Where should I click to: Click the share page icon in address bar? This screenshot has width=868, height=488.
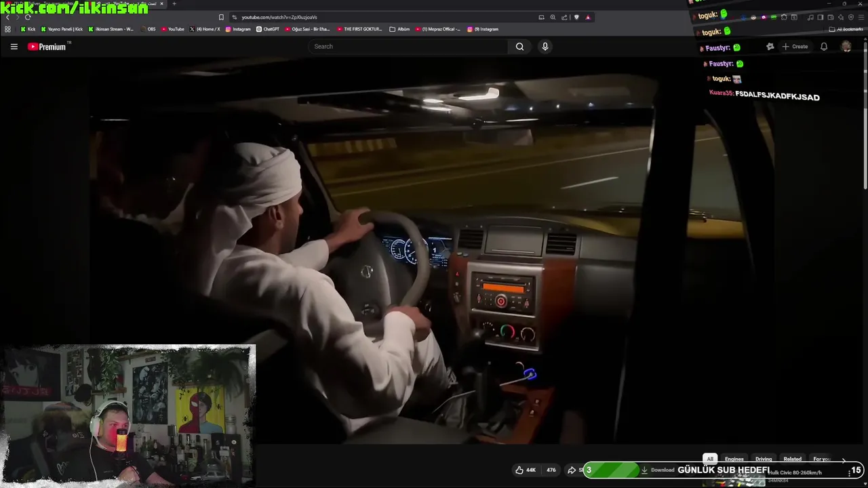(564, 17)
